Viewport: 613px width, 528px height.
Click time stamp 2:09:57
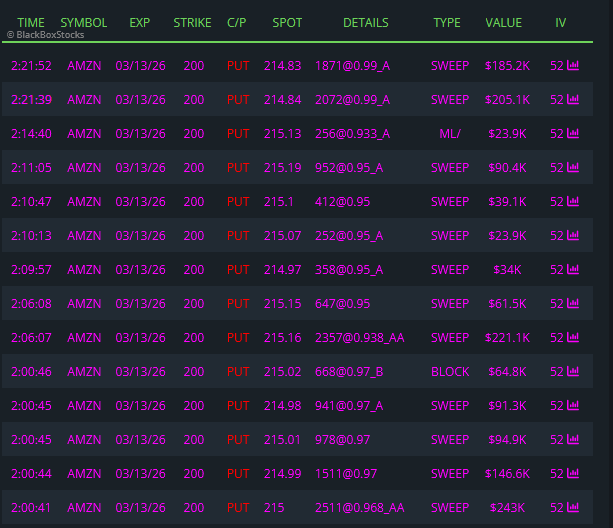click(x=31, y=270)
